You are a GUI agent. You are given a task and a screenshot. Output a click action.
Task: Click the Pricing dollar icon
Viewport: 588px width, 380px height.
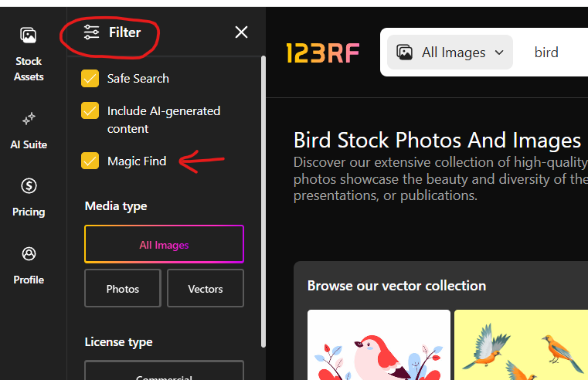tap(29, 186)
